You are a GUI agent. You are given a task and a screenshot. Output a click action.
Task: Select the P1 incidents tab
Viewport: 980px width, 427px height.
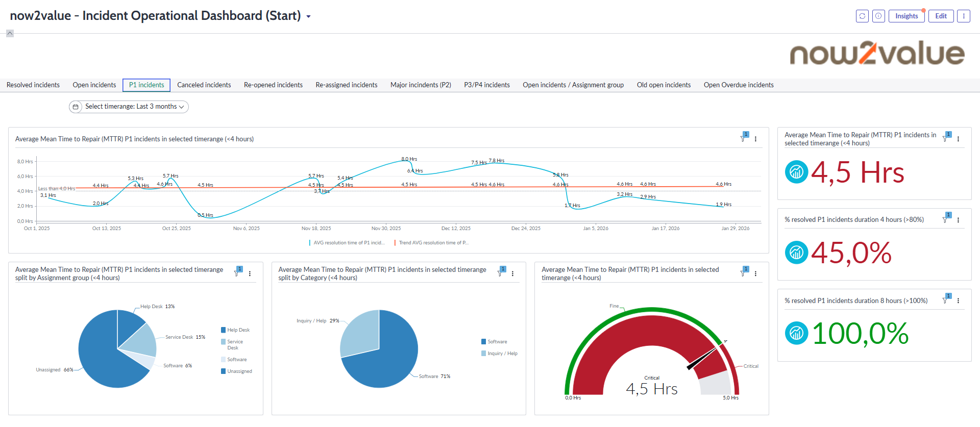coord(146,85)
